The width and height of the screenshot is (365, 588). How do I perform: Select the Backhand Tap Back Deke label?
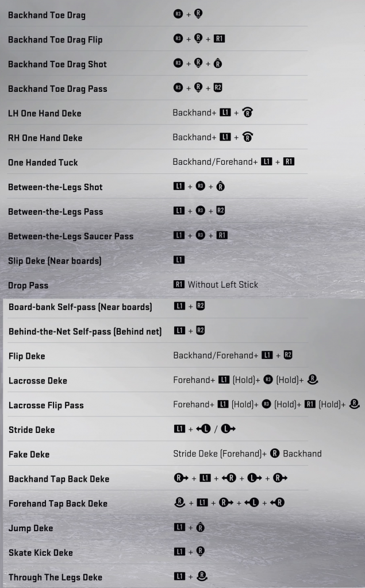59,479
